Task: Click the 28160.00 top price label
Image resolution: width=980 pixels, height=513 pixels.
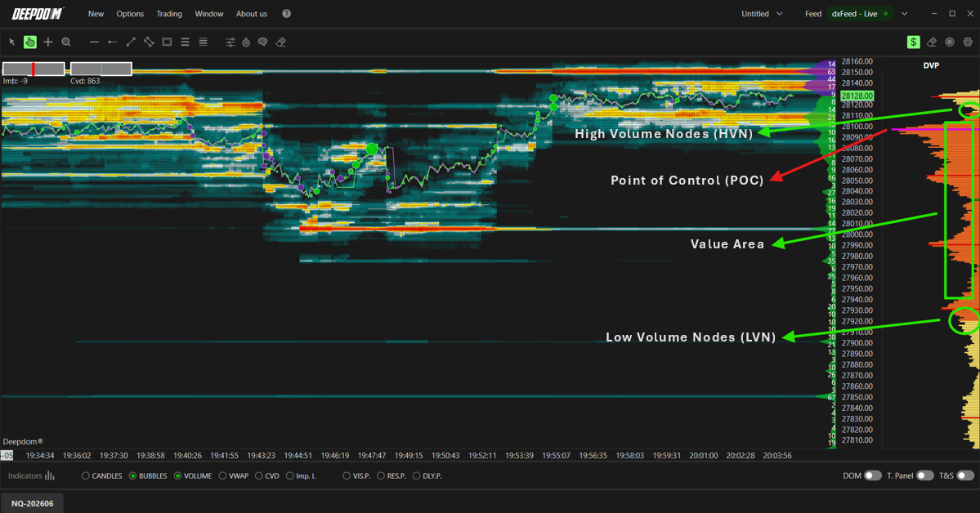Action: (857, 61)
